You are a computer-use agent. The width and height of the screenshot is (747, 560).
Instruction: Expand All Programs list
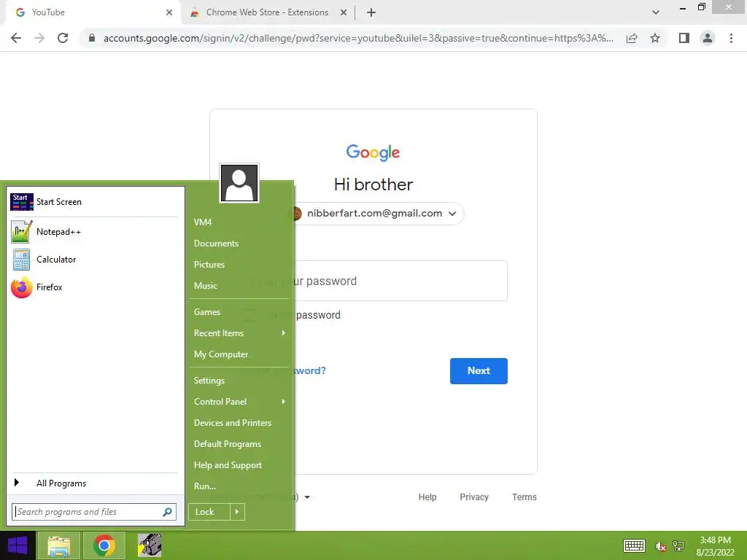click(94, 483)
